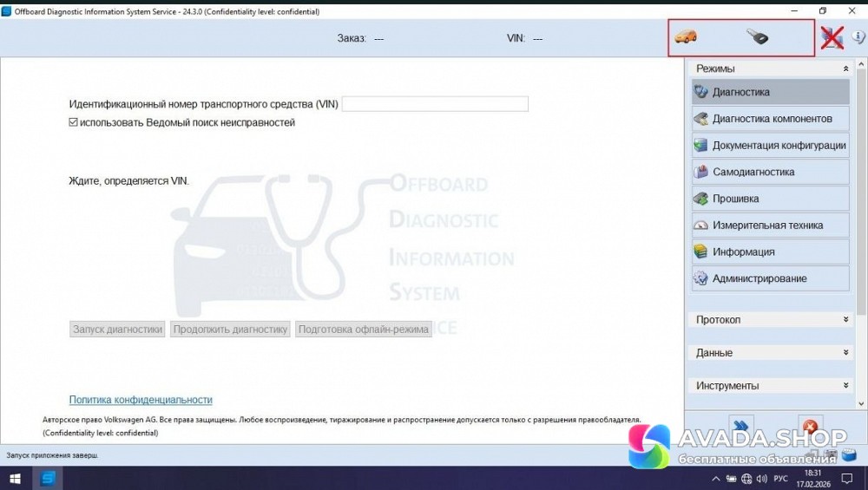868x490 pixels.
Task: Click the ignition key status icon
Action: click(x=758, y=37)
